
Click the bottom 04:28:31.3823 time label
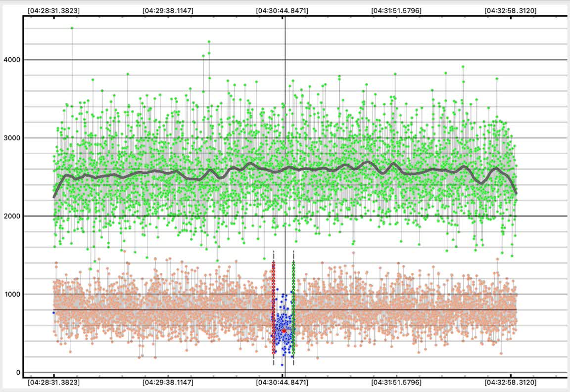[x=54, y=382]
